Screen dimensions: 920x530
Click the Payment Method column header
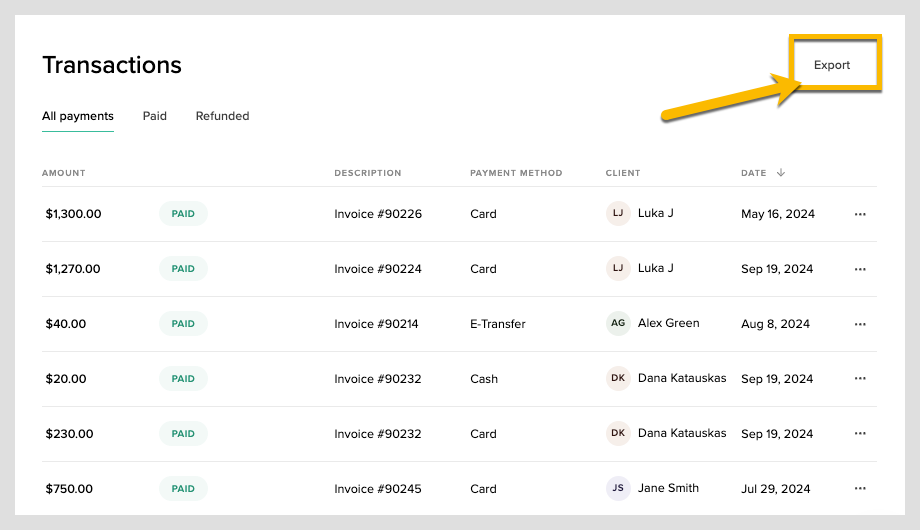(x=516, y=173)
